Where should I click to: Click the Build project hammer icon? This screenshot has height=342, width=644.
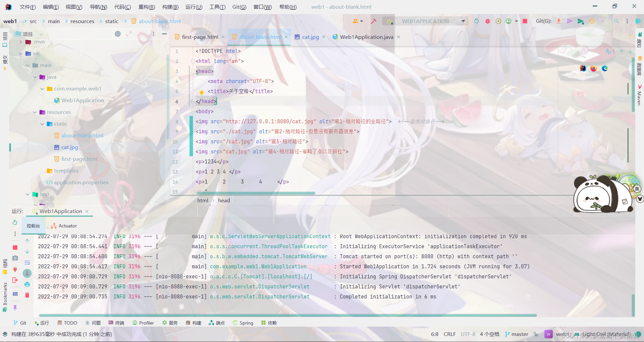(374, 21)
